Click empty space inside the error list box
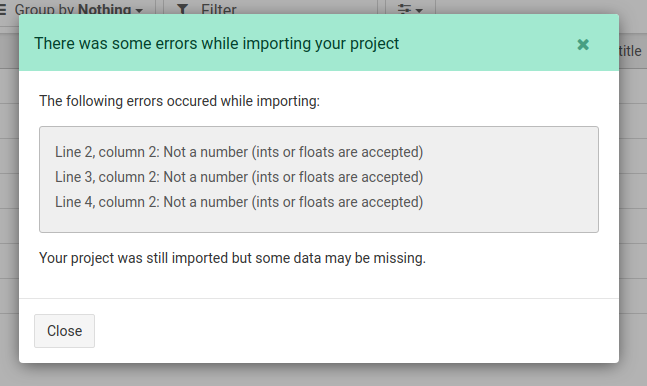The image size is (647, 386). tap(512, 180)
